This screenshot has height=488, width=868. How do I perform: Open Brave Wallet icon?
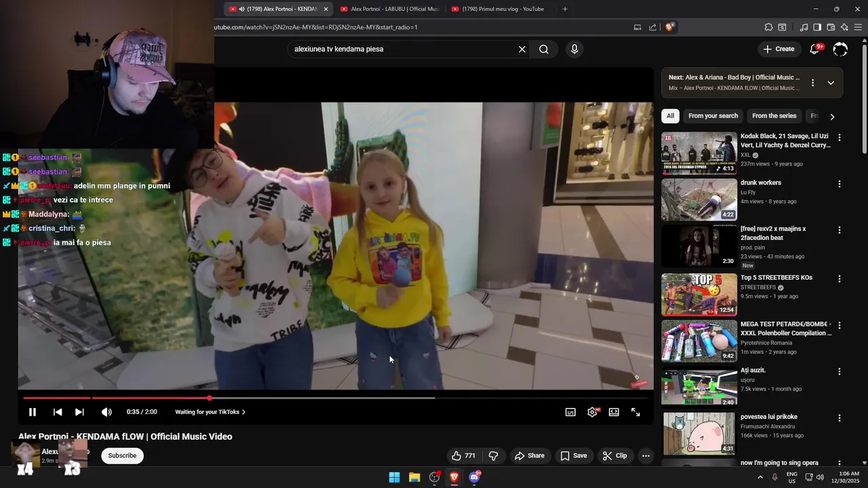(x=831, y=27)
